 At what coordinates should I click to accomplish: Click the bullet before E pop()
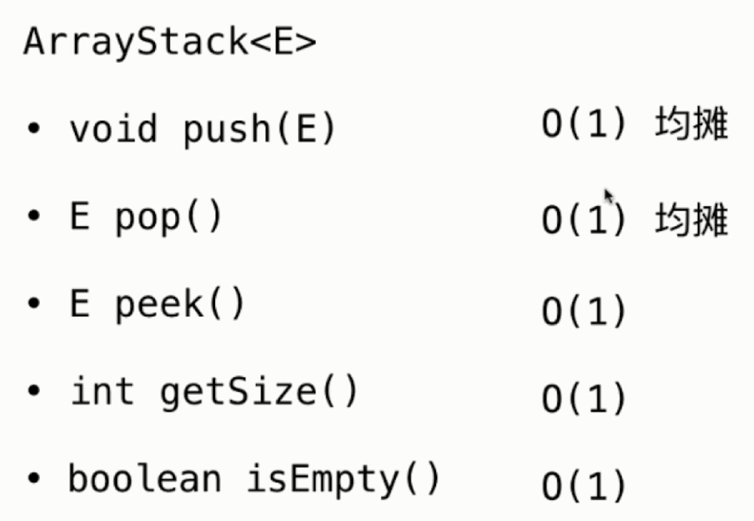pos(35,219)
